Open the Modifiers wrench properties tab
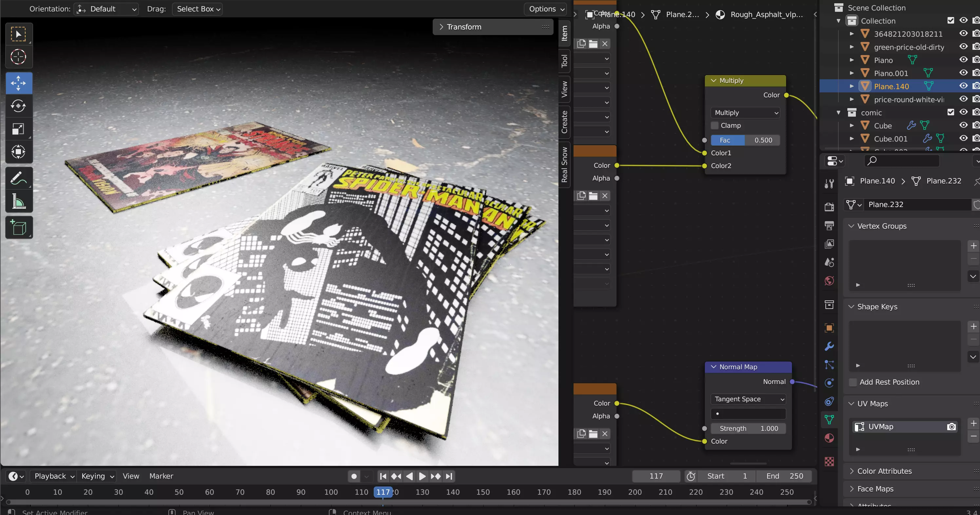This screenshot has width=980, height=515. tap(829, 346)
